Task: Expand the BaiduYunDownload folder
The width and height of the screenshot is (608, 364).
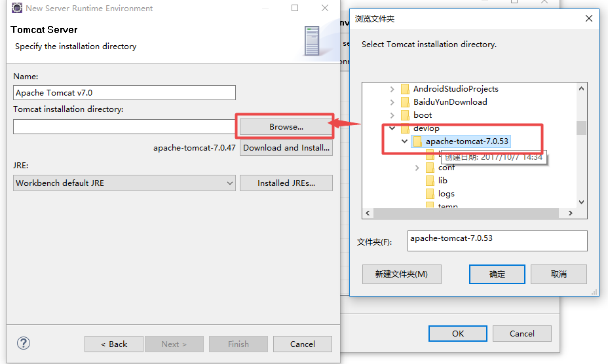Action: tap(392, 102)
